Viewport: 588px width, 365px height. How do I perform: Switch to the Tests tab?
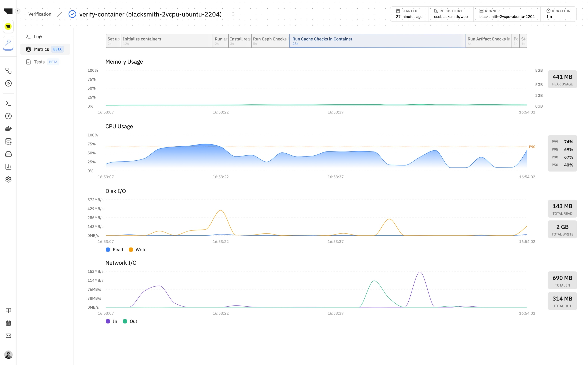39,62
